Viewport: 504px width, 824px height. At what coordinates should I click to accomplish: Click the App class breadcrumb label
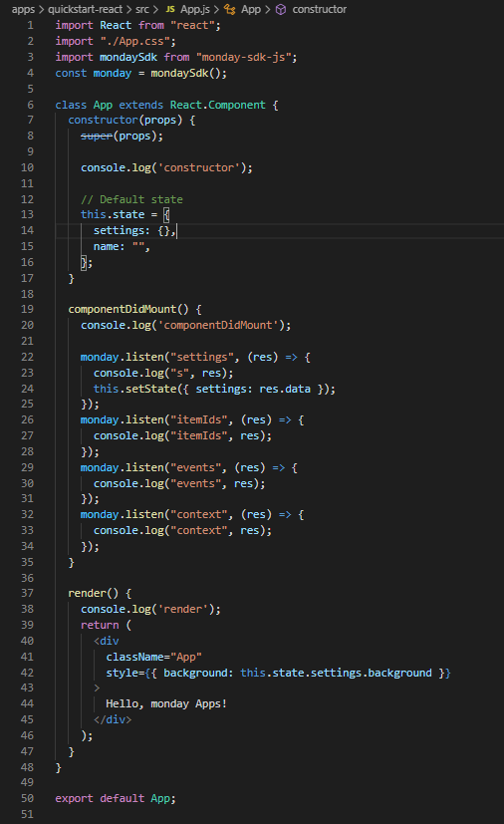[x=251, y=9]
